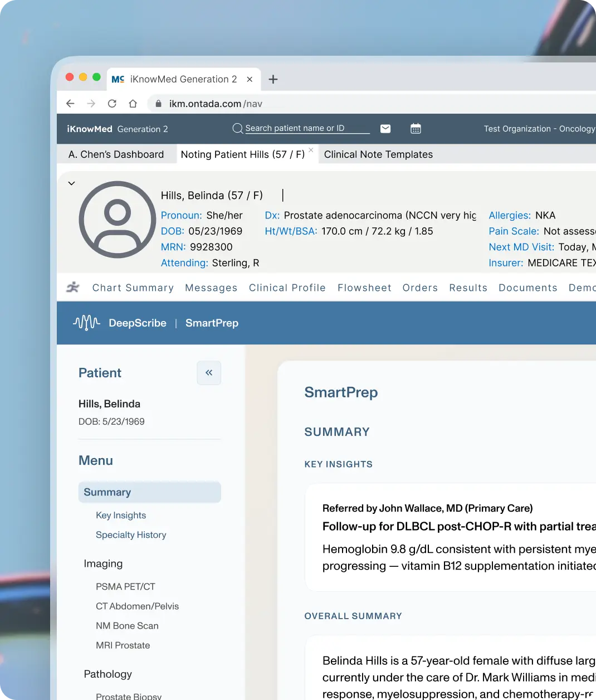Click the Allergies label
596x700 pixels.
pos(510,215)
